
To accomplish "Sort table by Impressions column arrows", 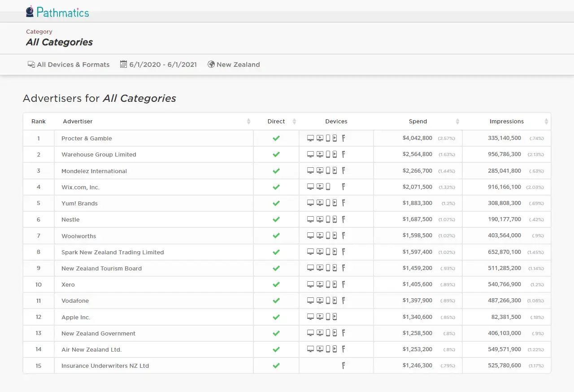I will click(546, 122).
